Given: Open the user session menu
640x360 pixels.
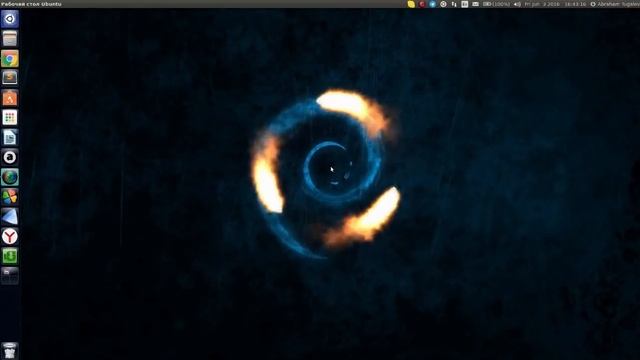Looking at the screenshot, I should click(615, 4).
